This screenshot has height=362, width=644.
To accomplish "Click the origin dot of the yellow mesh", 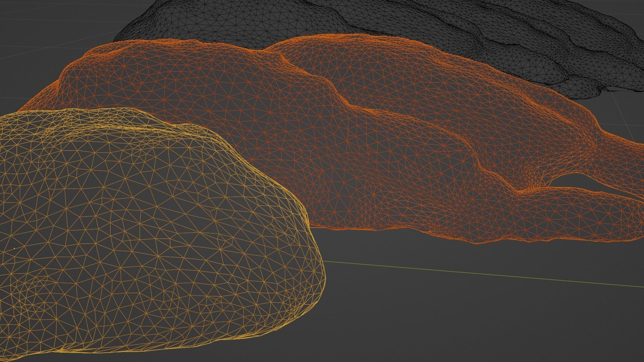I will 14,248.
